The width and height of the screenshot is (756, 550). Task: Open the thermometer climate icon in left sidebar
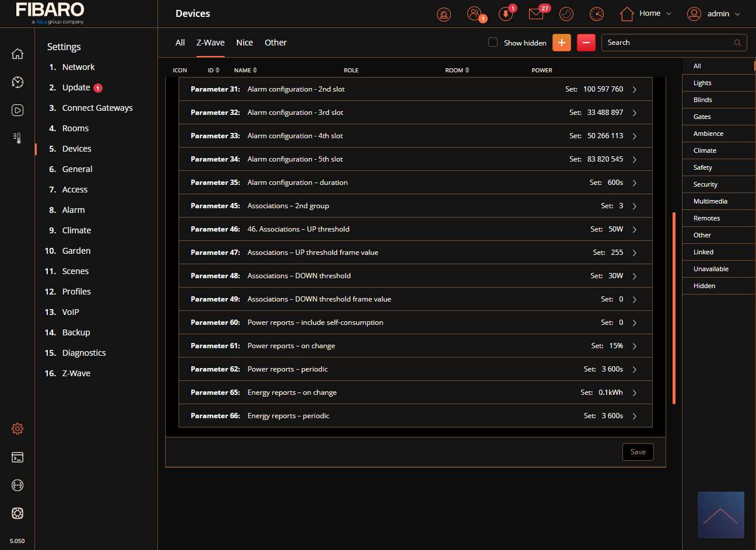point(17,138)
